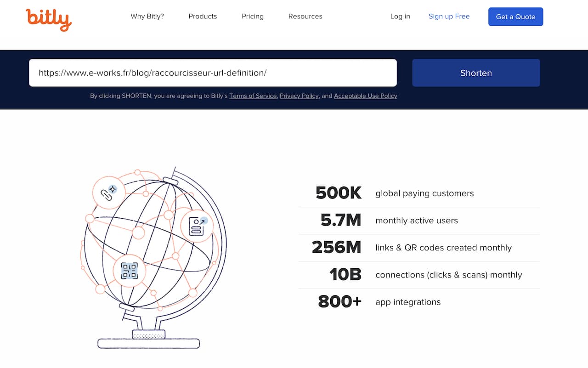Screen dimensions: 588x368
Task: Click the 800+ statistic number
Action: (x=340, y=302)
